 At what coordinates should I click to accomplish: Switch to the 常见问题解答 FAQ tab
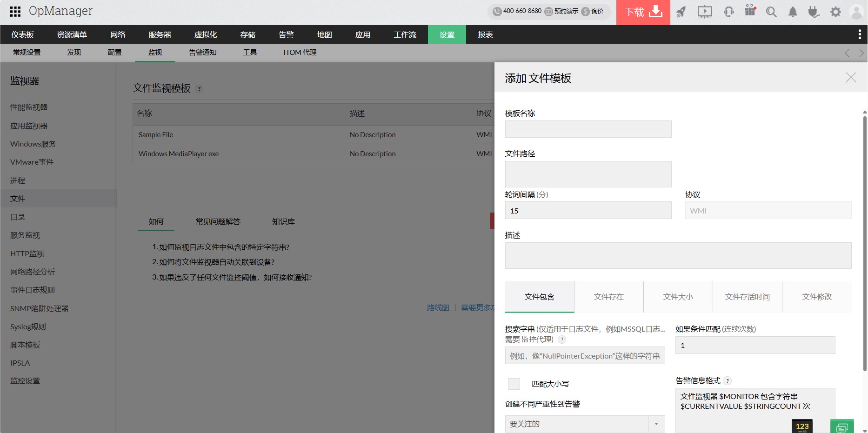pyautogui.click(x=218, y=222)
